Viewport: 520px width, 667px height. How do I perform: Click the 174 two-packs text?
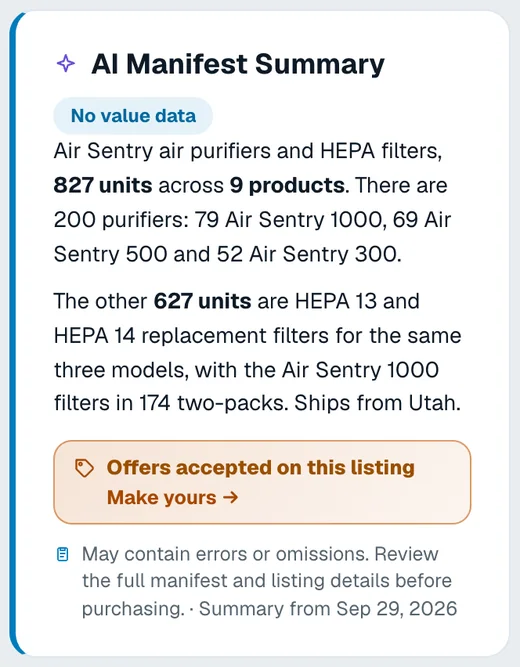coord(212,403)
